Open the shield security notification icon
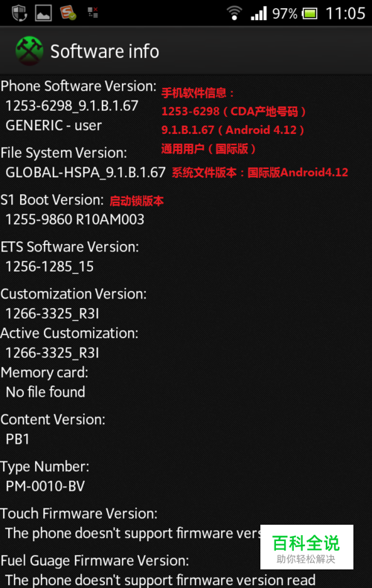 click(x=19, y=13)
